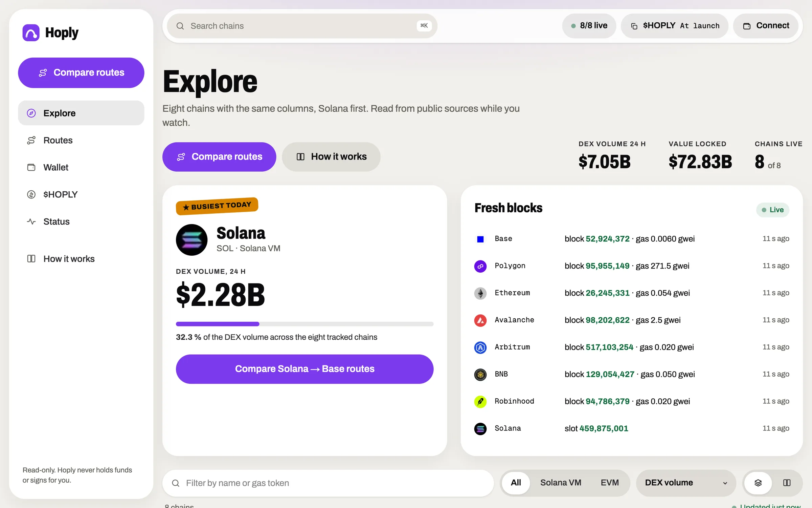Click the $72.83B value locked figure

tap(700, 162)
